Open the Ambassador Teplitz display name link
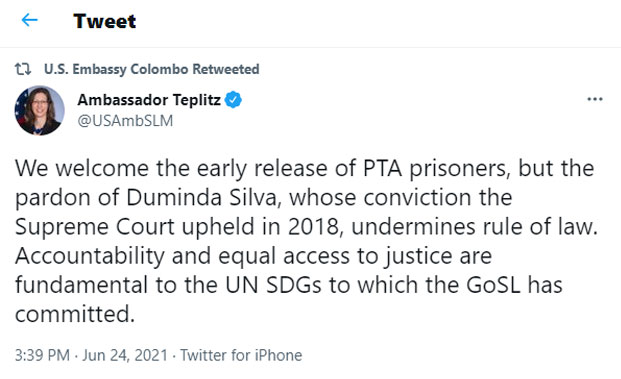621x379 pixels. (x=149, y=100)
